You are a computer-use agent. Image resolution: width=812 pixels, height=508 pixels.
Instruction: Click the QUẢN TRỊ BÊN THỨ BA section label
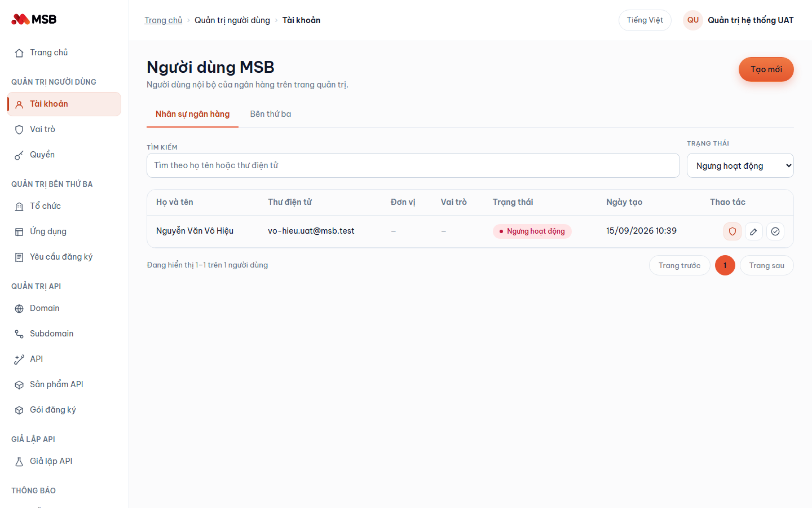tap(52, 184)
